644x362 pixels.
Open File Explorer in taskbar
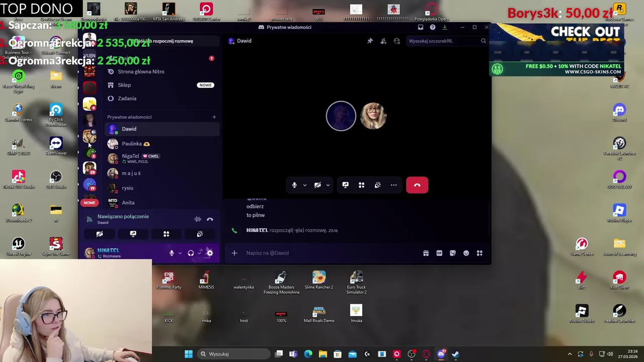(323, 354)
